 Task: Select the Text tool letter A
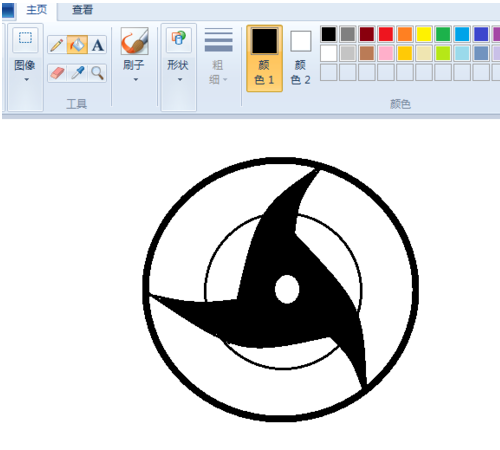tap(97, 45)
